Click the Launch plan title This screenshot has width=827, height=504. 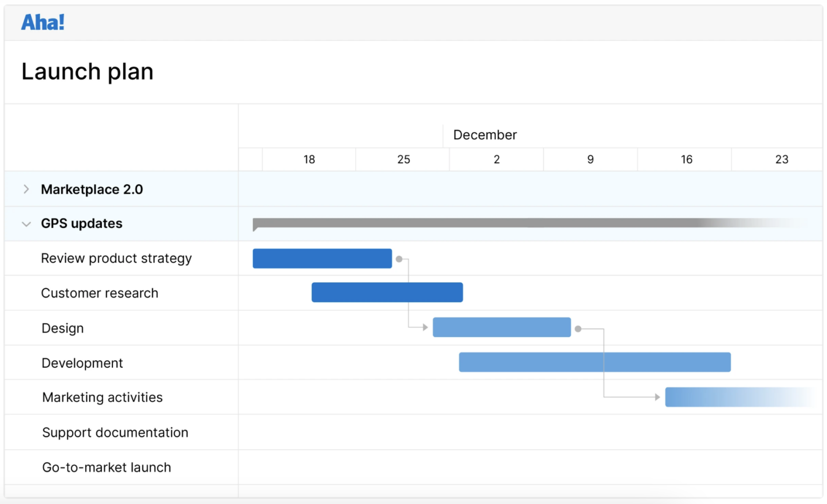(x=87, y=71)
